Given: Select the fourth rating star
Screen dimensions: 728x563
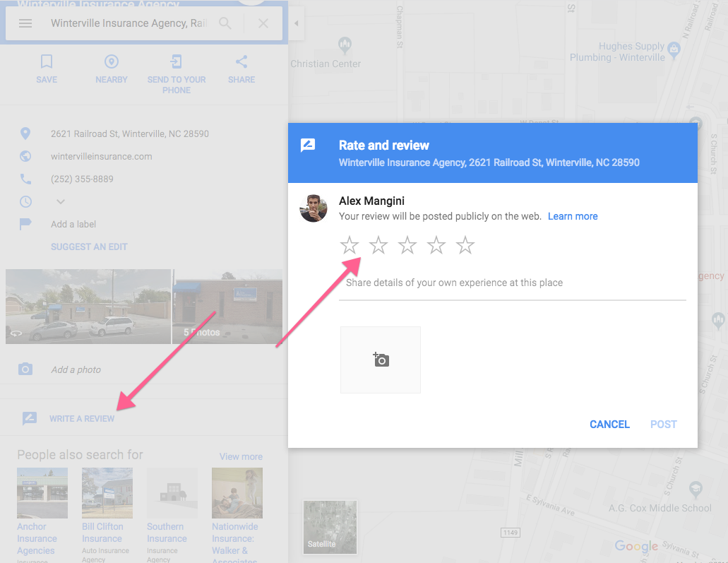Looking at the screenshot, I should [x=436, y=245].
